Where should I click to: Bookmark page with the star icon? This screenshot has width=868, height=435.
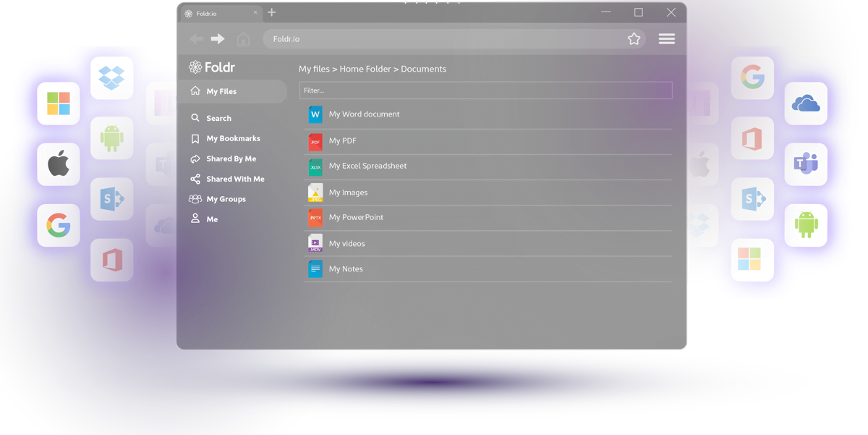coord(634,39)
